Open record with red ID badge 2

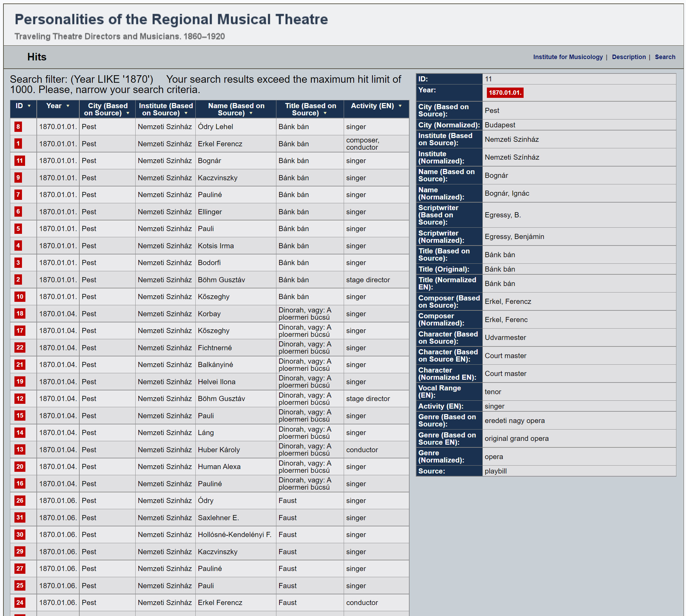18,280
